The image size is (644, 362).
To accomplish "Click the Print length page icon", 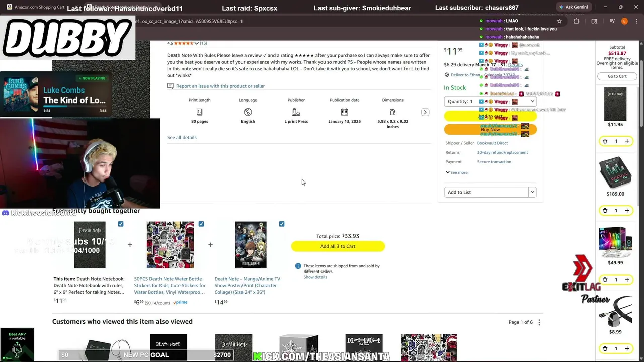I will point(199,112).
